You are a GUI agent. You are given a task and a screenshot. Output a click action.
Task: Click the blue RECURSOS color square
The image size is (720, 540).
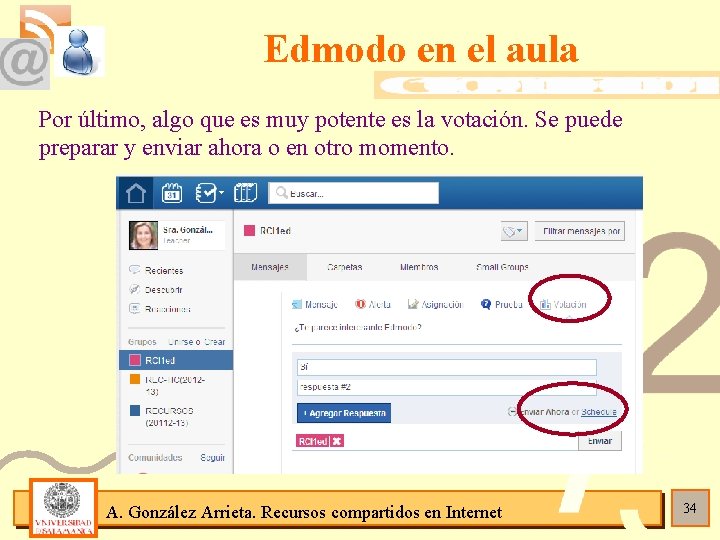click(135, 410)
